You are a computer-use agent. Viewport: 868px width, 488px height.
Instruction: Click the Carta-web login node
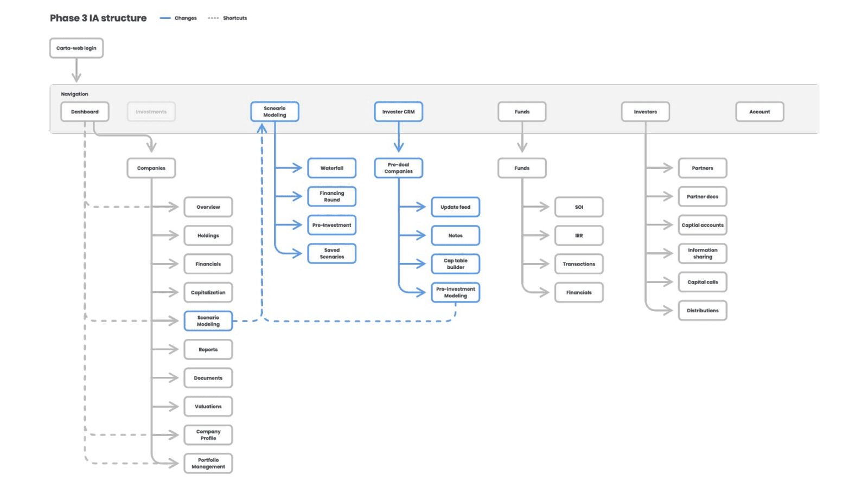[x=76, y=48]
